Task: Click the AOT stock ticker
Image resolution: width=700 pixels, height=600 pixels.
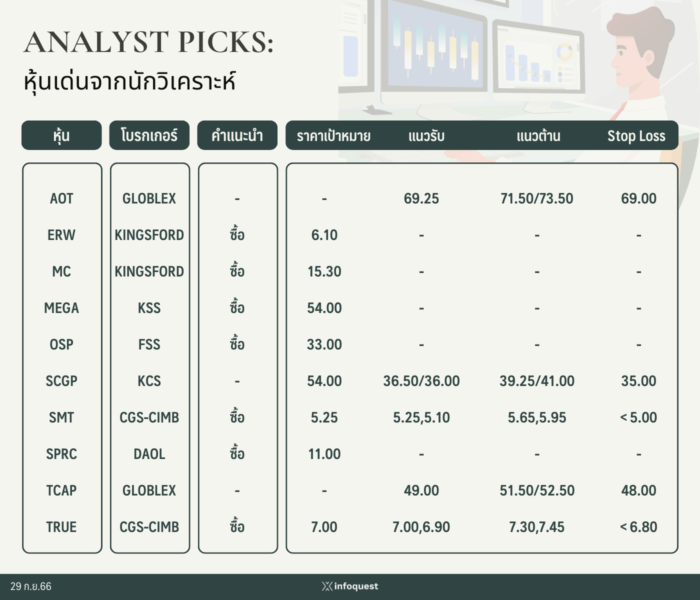Action: pos(61,198)
